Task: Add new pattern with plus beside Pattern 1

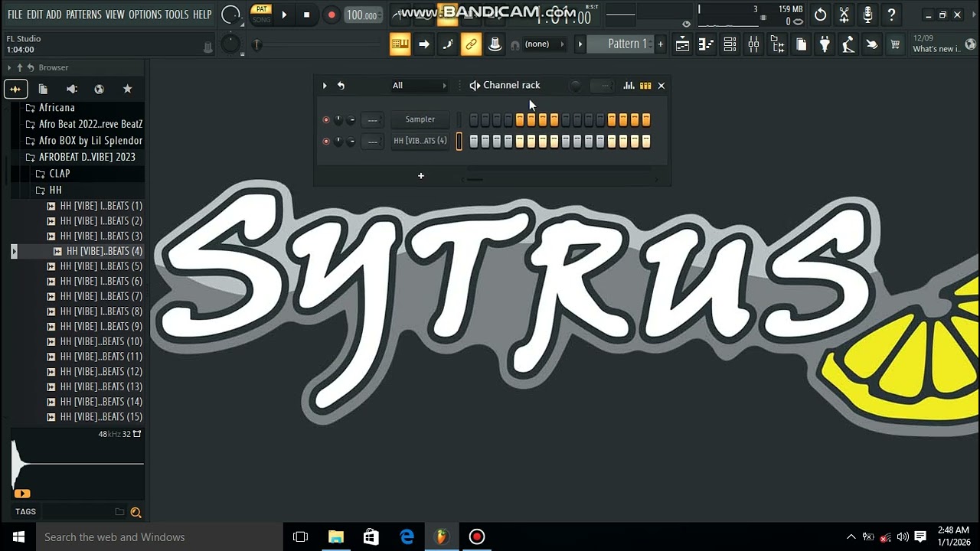Action: pos(660,44)
